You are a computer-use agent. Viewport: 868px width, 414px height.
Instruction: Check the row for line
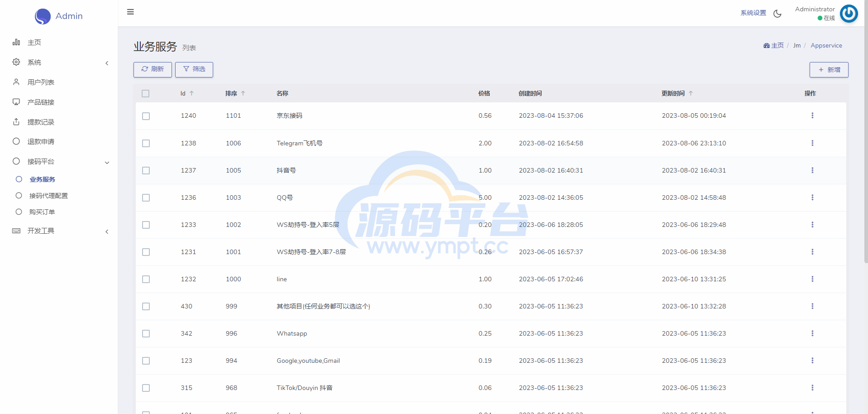point(146,279)
